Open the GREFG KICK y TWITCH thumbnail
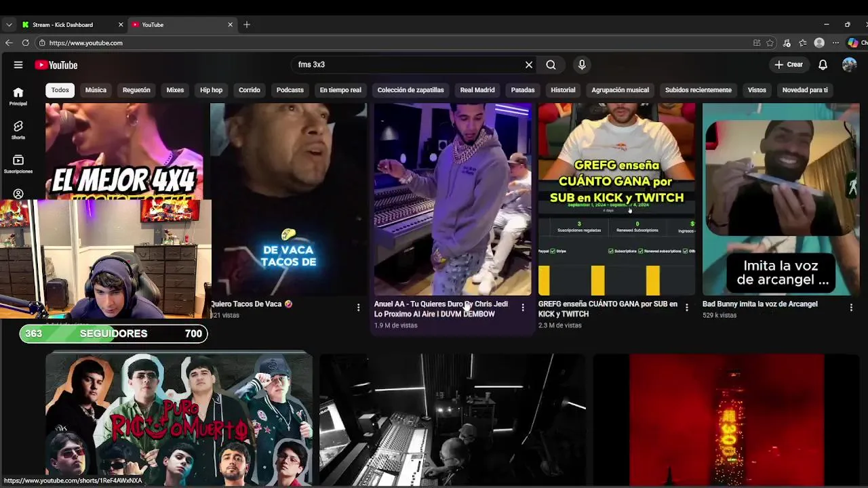868x488 pixels. pyautogui.click(x=616, y=199)
